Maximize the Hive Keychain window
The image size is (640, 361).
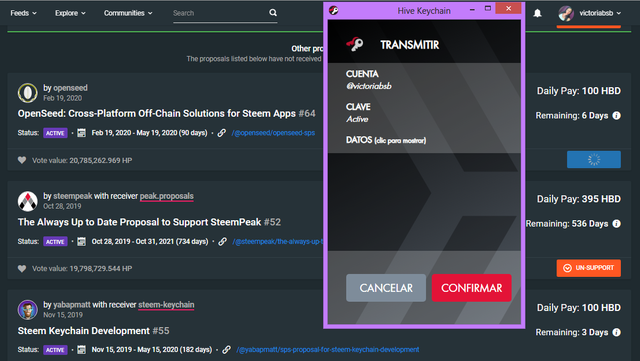pos(488,9)
